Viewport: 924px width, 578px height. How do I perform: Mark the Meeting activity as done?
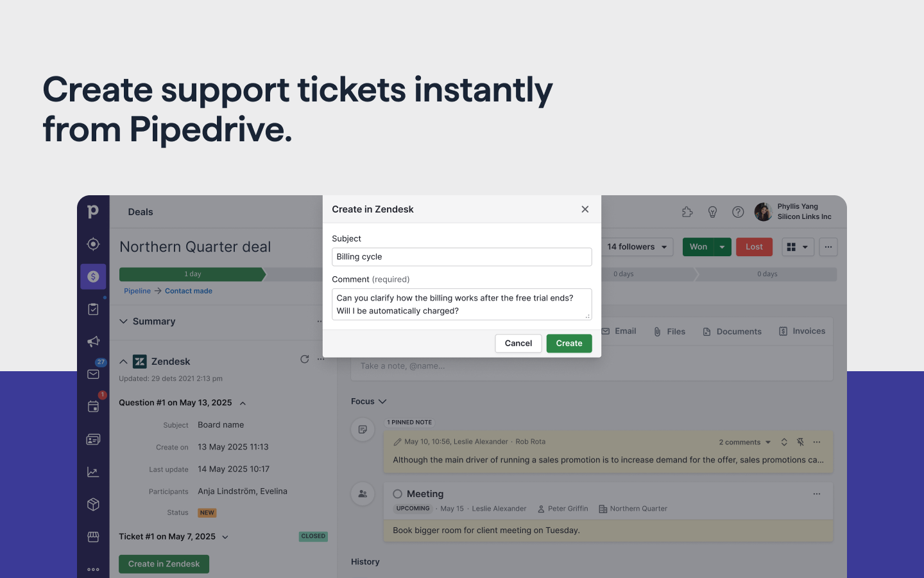pyautogui.click(x=397, y=494)
